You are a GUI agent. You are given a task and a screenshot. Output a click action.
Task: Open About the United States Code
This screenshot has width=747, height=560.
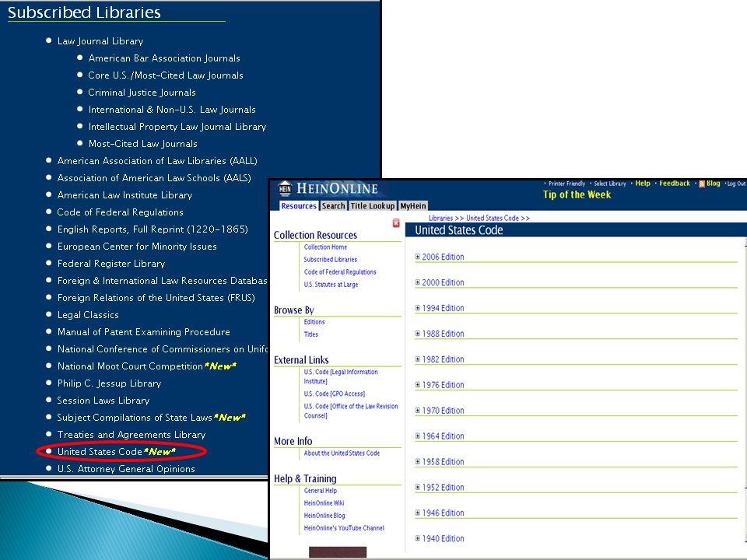pyautogui.click(x=342, y=453)
